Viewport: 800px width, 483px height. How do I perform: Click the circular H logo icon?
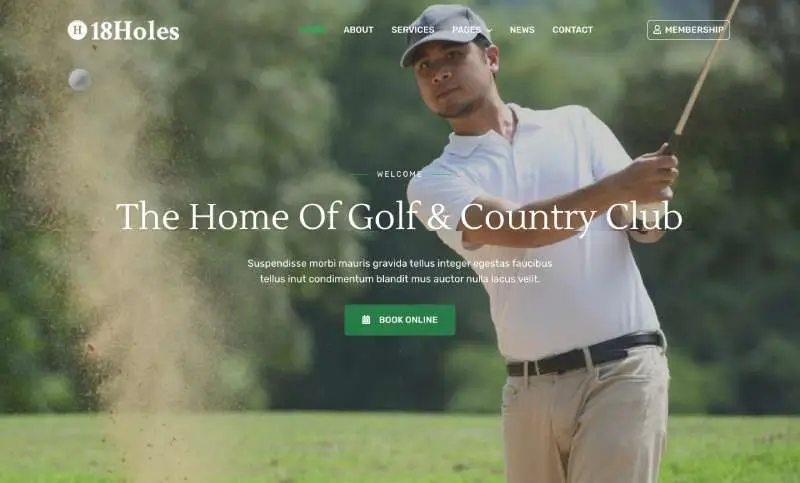(x=77, y=30)
